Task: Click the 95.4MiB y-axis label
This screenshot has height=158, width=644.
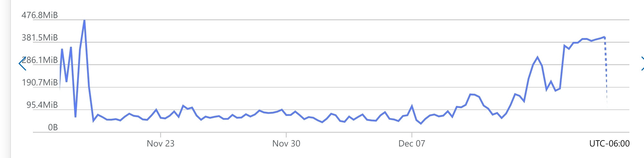Action: point(42,105)
